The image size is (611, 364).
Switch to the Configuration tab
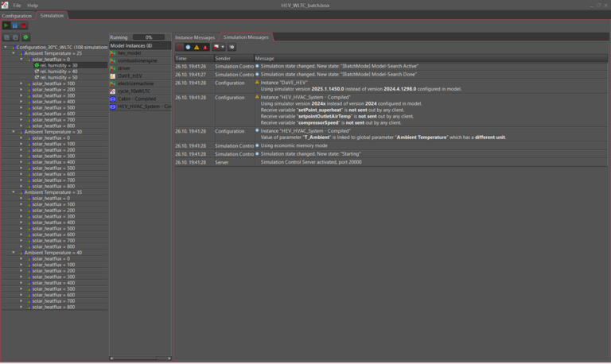click(x=17, y=16)
